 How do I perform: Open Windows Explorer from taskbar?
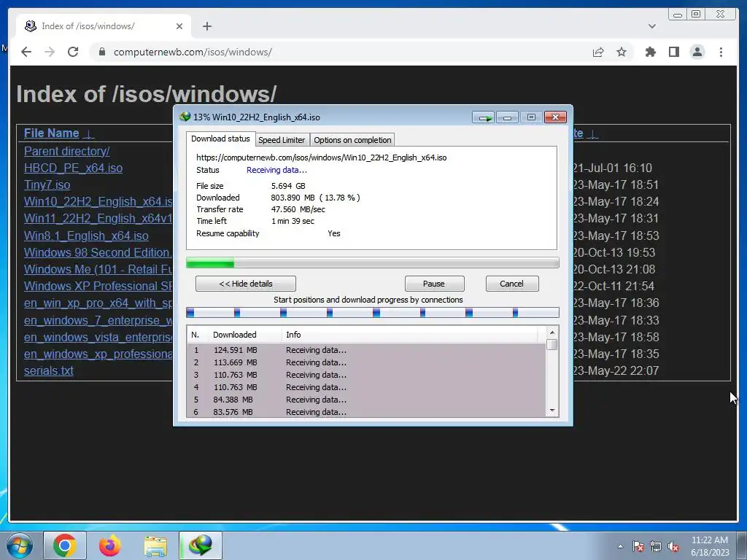coord(155,545)
